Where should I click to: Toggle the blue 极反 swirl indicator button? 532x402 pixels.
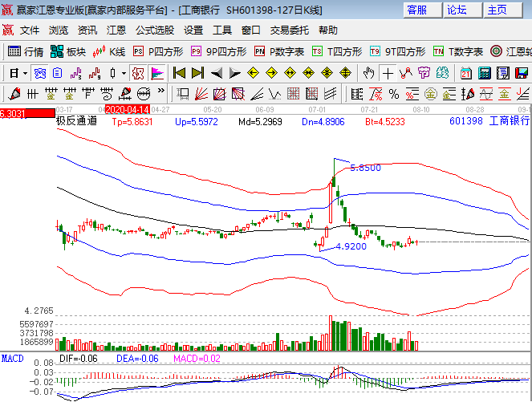pyautogui.click(x=39, y=73)
